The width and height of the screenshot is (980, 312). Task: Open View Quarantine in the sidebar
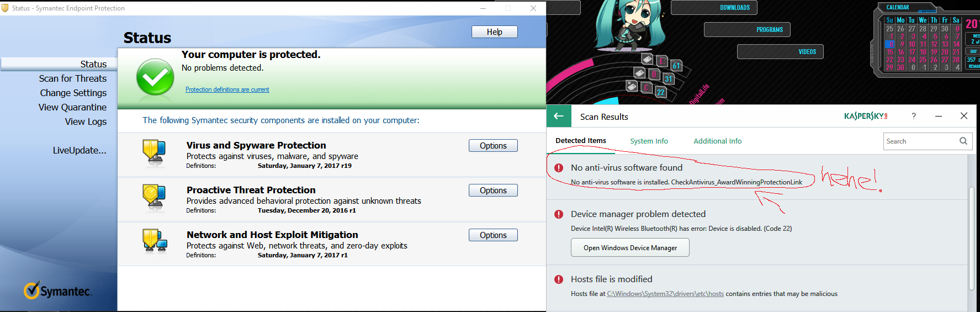72,107
